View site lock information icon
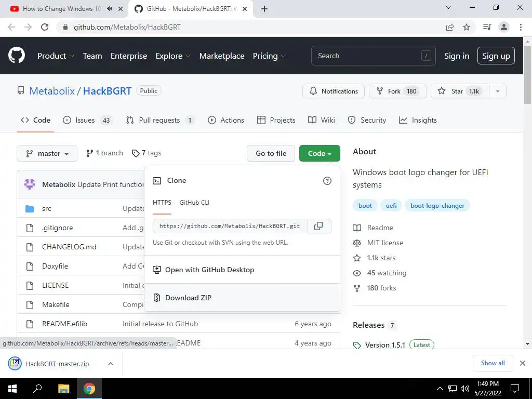The image size is (532, 399). (x=66, y=27)
